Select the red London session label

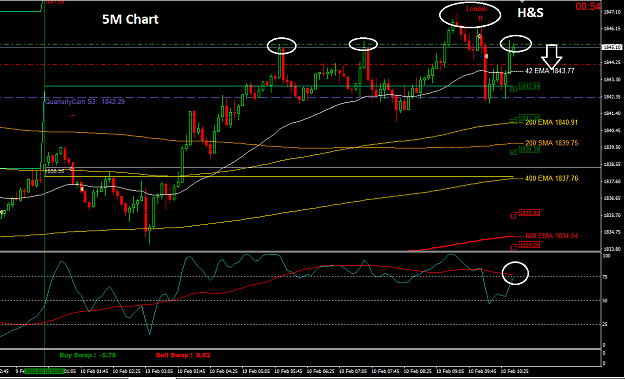477,9
